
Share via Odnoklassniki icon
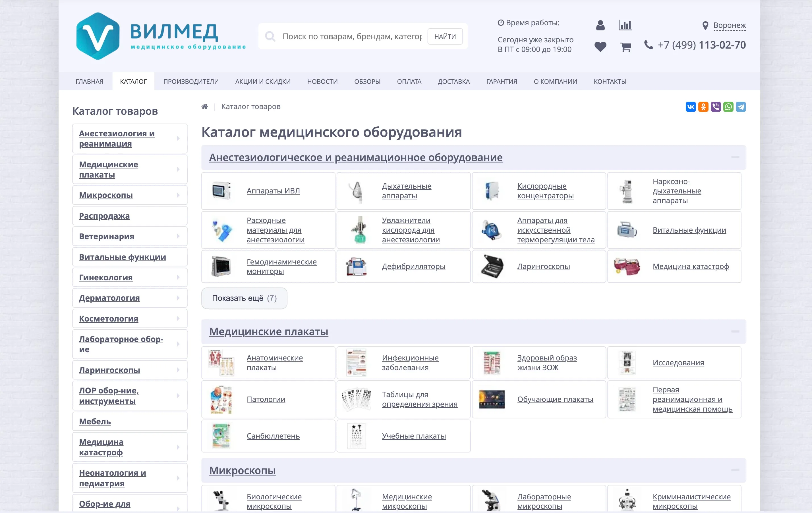click(703, 107)
